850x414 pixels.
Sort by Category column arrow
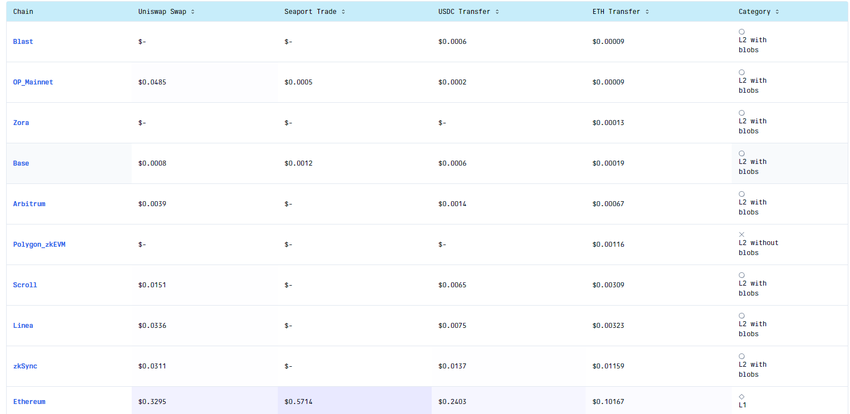coord(777,11)
